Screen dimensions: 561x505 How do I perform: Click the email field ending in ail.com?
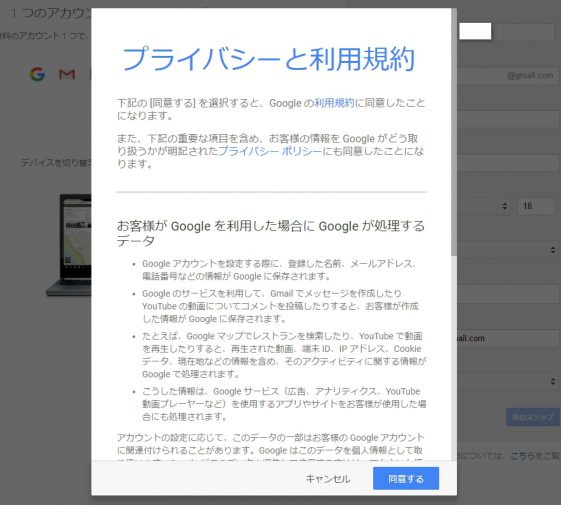pyautogui.click(x=508, y=338)
